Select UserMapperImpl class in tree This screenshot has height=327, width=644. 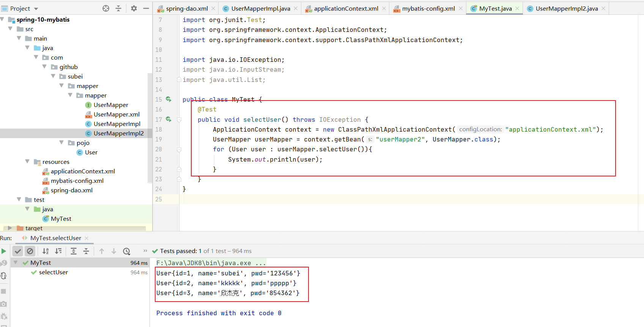pyautogui.click(x=113, y=124)
